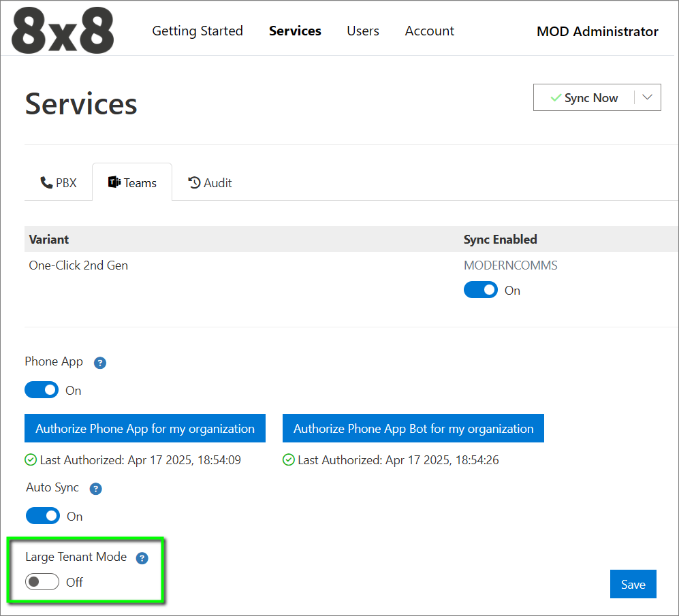Click Authorize Phone App Bot for my organization

tap(413, 429)
